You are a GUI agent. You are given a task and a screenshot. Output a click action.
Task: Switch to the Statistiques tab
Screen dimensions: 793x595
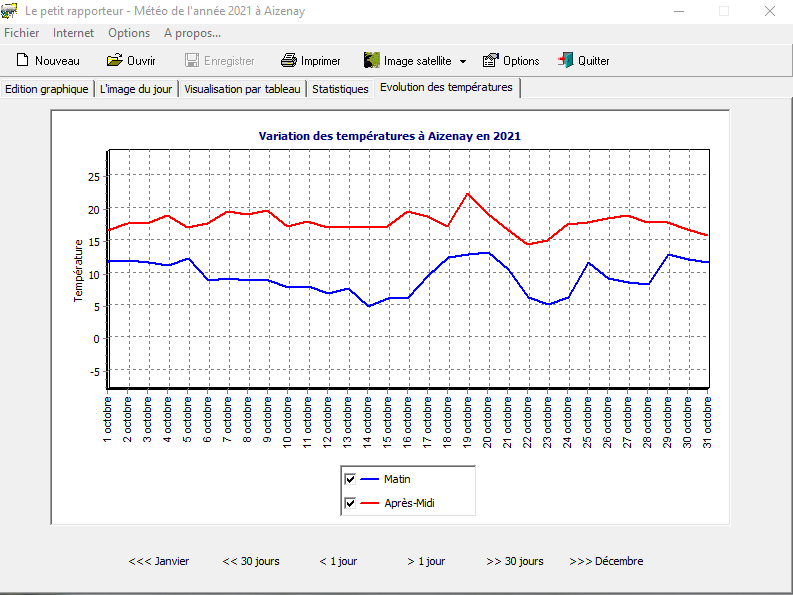tap(340, 89)
